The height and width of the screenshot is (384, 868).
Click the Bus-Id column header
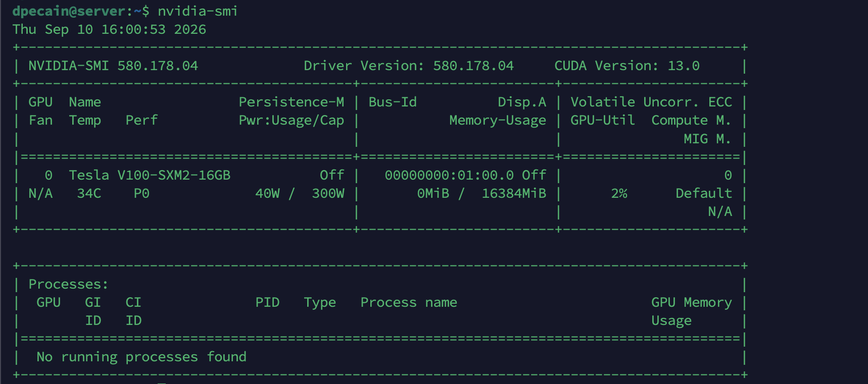click(393, 102)
